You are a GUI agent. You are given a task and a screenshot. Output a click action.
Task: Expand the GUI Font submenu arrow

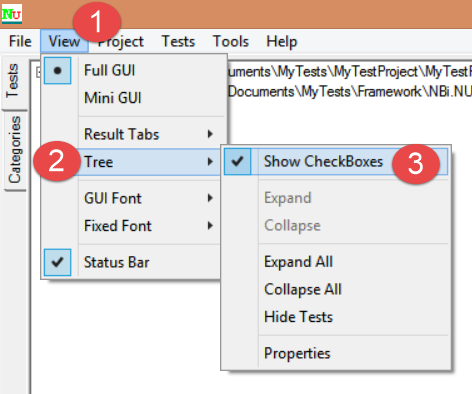210,198
